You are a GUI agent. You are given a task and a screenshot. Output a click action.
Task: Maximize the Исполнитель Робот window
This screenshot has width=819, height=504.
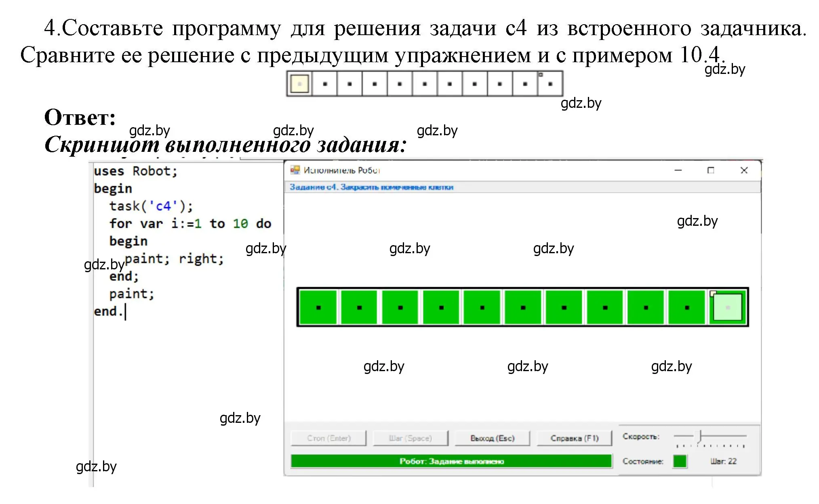pyautogui.click(x=711, y=170)
